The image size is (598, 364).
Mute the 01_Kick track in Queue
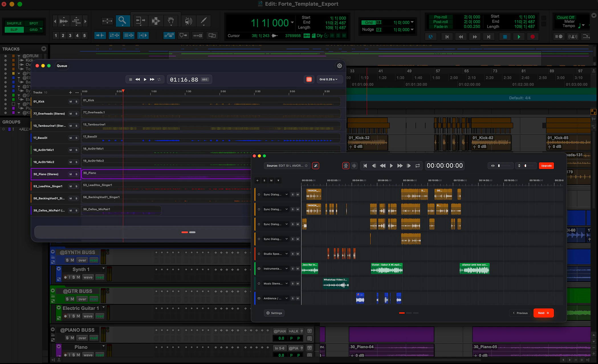point(70,102)
